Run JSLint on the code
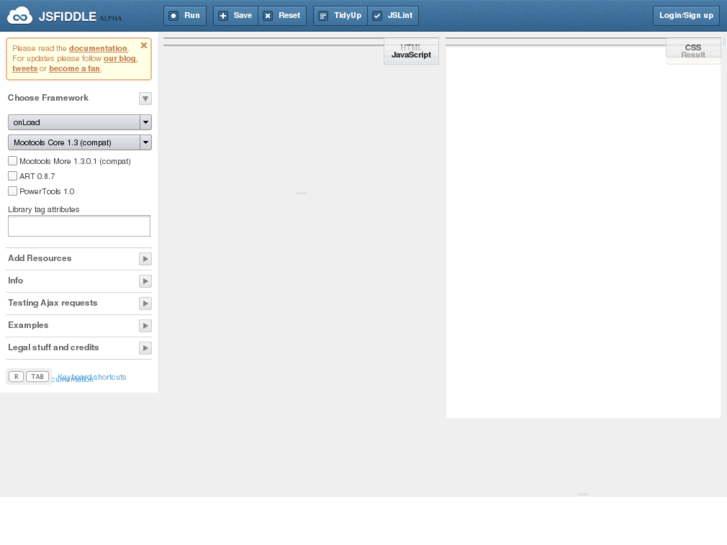This screenshot has height=545, width=727. pos(394,16)
